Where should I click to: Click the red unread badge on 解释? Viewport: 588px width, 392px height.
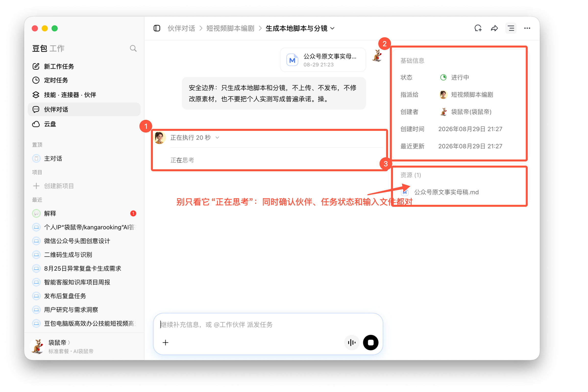(133, 213)
